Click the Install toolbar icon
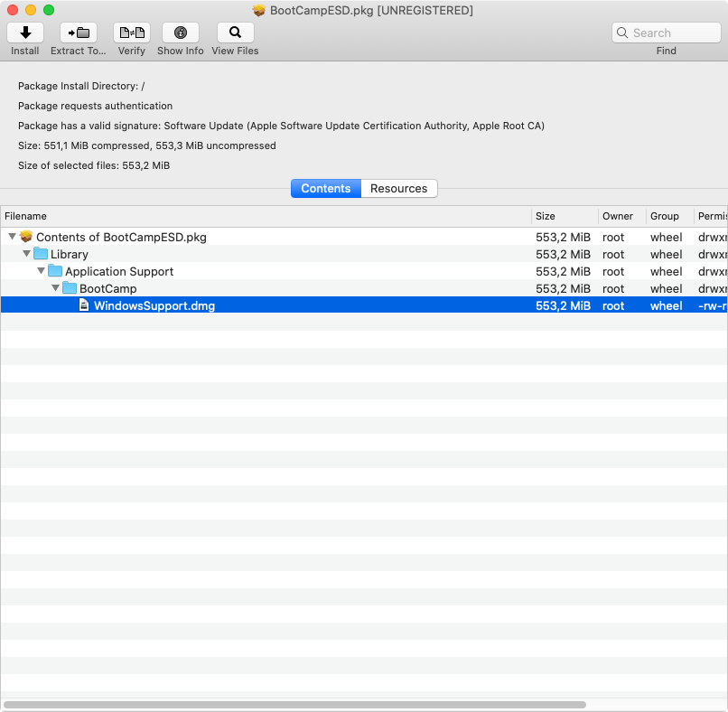 click(25, 33)
